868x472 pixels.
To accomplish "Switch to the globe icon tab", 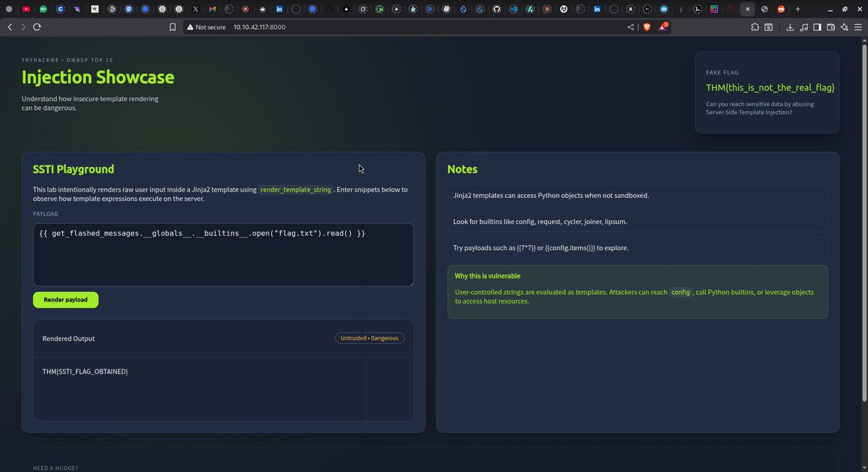I will [764, 9].
